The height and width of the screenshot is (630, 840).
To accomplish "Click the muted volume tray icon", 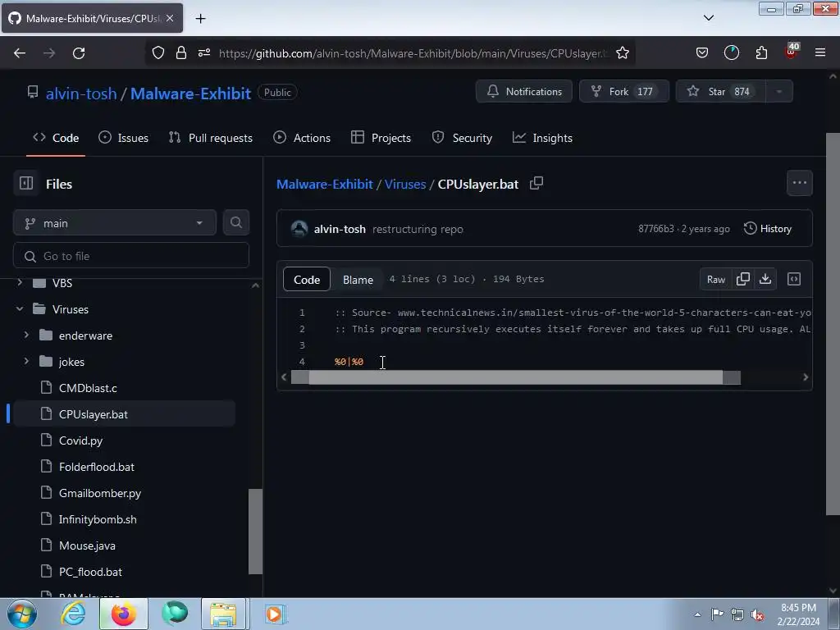I will point(757,615).
